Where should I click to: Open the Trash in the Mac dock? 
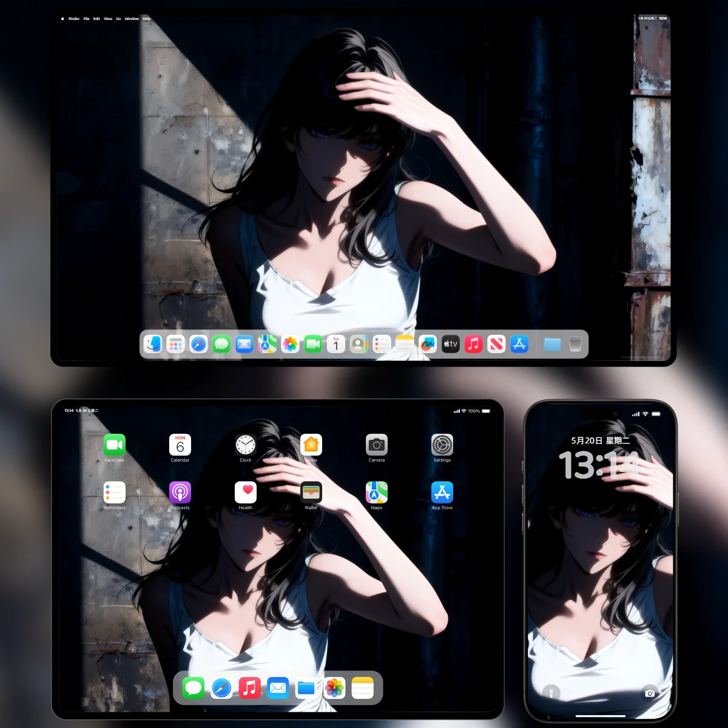pyautogui.click(x=575, y=345)
